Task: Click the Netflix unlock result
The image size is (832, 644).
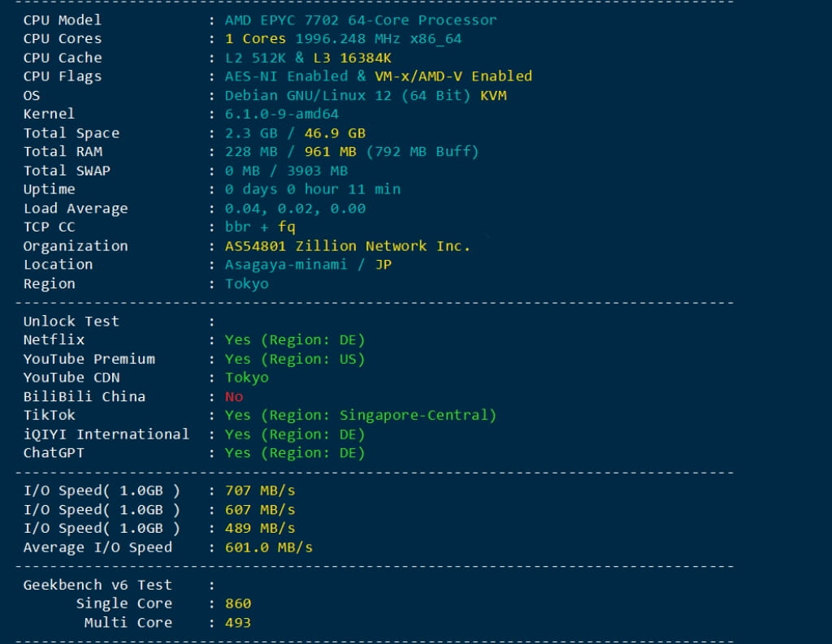Action: pos(295,340)
